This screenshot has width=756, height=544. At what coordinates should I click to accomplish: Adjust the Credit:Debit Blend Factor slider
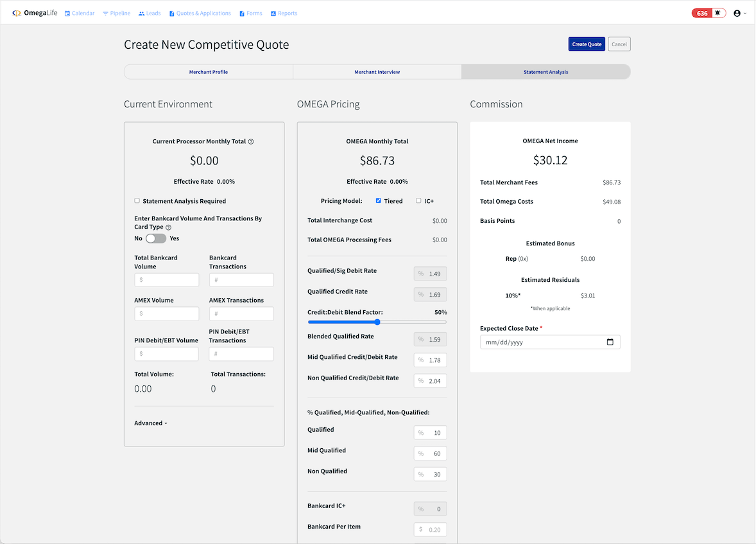pyautogui.click(x=377, y=322)
